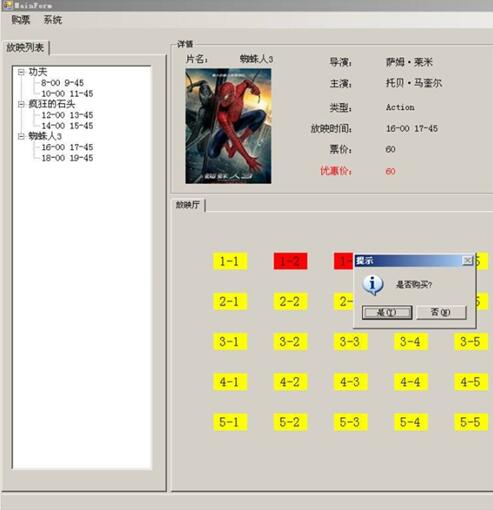
Task: Select the 放映厅 tab
Action: coord(188,205)
